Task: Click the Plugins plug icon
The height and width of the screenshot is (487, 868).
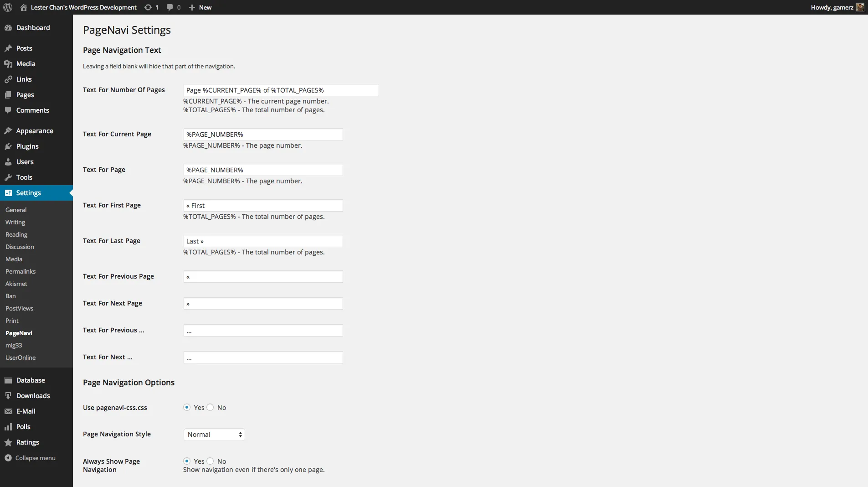Action: (x=8, y=146)
